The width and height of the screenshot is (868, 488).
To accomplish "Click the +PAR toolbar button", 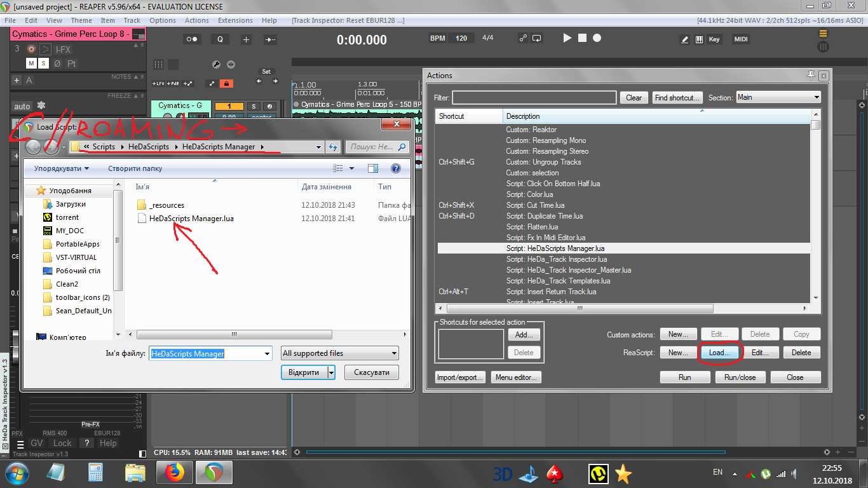I will 173,83.
